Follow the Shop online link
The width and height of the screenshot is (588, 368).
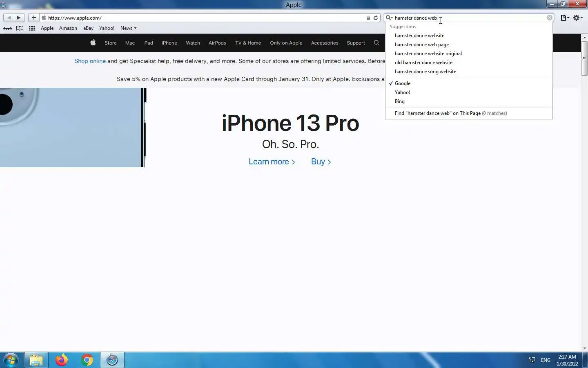[90, 61]
